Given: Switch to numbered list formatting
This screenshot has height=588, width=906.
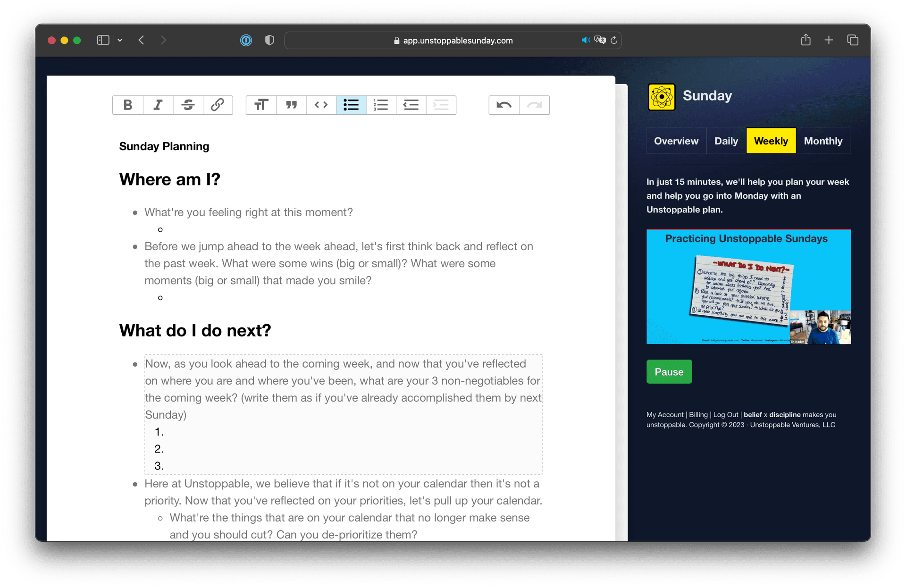Looking at the screenshot, I should click(381, 105).
